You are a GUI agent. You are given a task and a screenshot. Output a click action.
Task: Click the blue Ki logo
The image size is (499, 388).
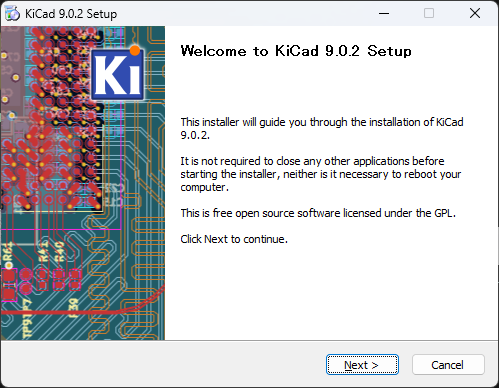pos(118,74)
